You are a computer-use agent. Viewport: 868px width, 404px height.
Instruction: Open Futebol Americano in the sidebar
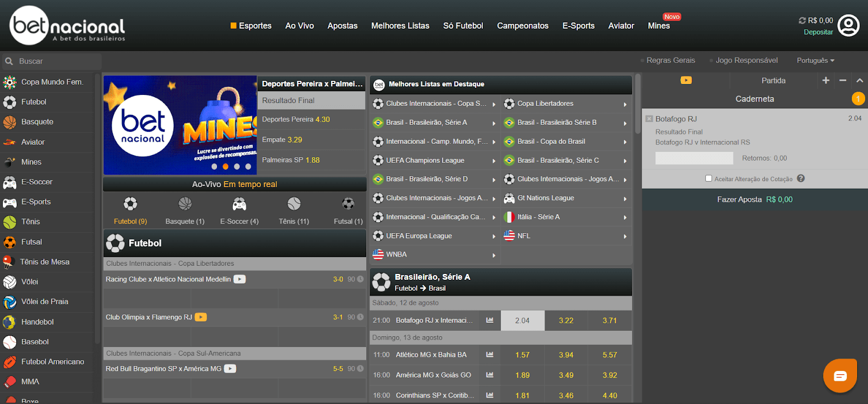47,362
